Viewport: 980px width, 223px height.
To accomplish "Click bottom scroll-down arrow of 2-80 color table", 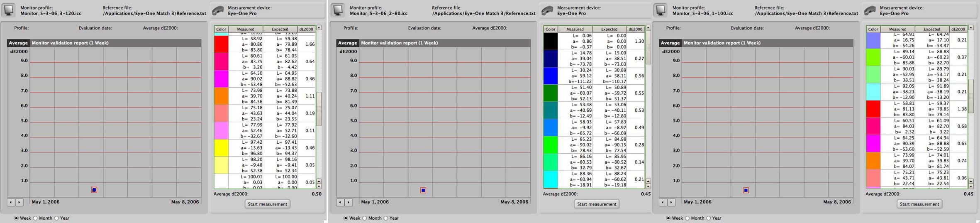I will [648, 186].
